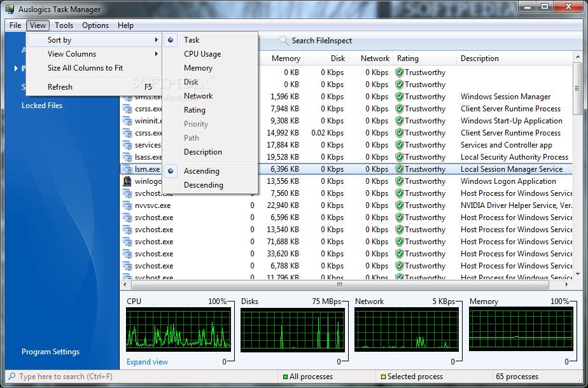Click the process icon of lsm.exe
588x388 pixels.
(127, 169)
